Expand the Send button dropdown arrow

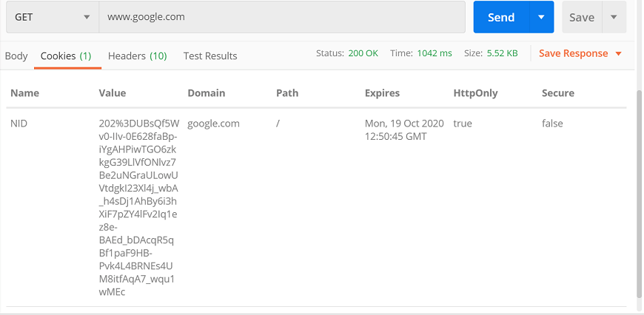point(542,17)
